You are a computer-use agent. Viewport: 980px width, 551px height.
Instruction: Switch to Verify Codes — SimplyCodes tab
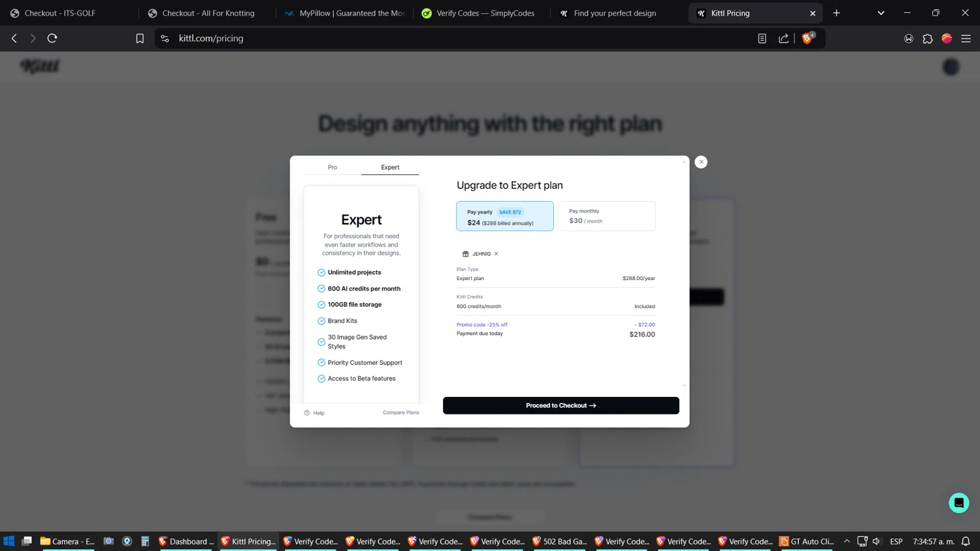coord(482,13)
